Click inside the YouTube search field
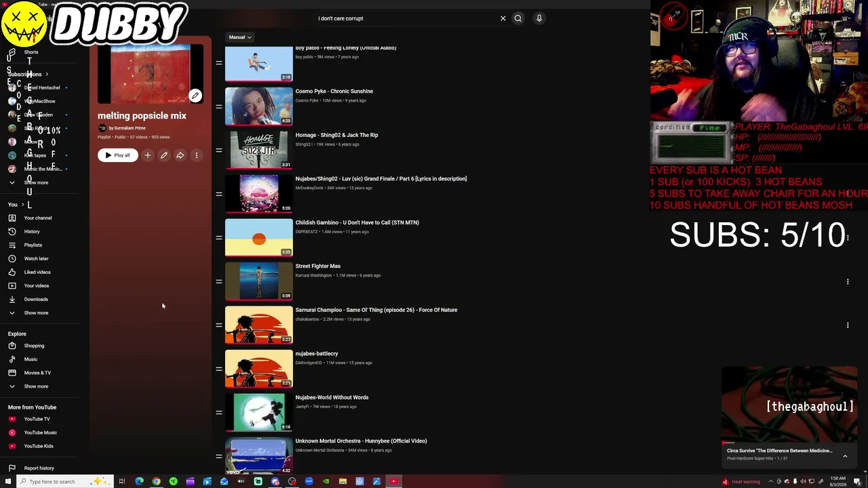This screenshot has width=868, height=488. pyautogui.click(x=407, y=18)
